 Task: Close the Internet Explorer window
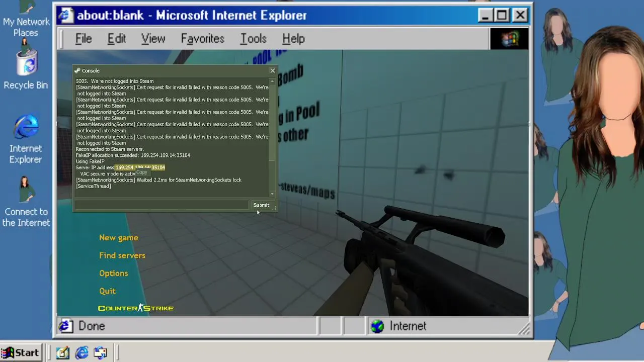(520, 16)
